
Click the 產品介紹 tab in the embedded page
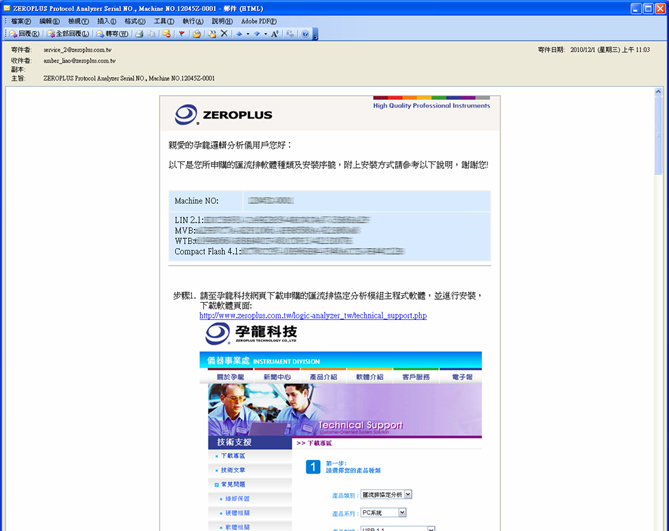[x=323, y=377]
